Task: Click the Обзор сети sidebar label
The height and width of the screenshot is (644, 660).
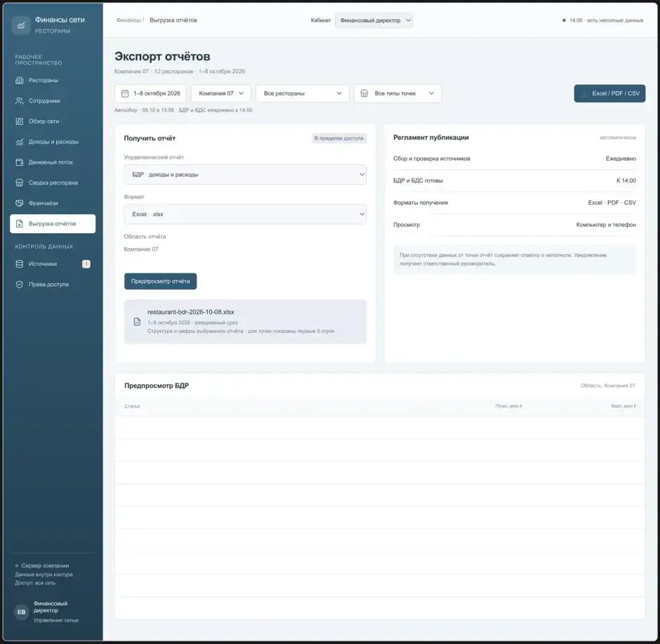Action: point(44,121)
